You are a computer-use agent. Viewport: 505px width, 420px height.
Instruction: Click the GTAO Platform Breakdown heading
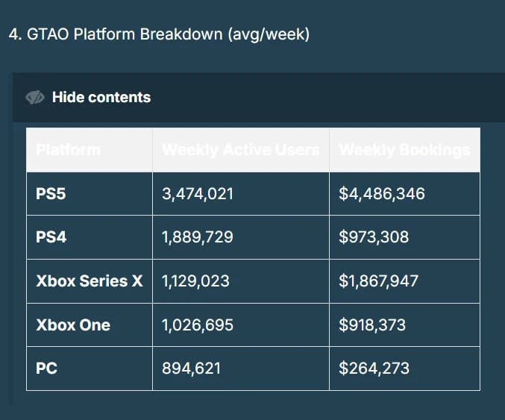pyautogui.click(x=159, y=34)
